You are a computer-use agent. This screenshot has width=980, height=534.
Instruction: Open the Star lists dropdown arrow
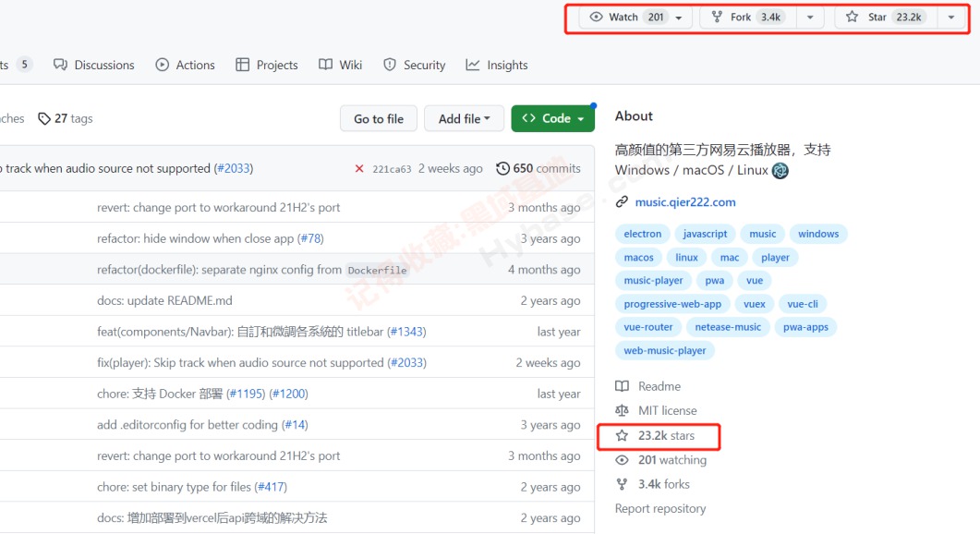pos(951,18)
